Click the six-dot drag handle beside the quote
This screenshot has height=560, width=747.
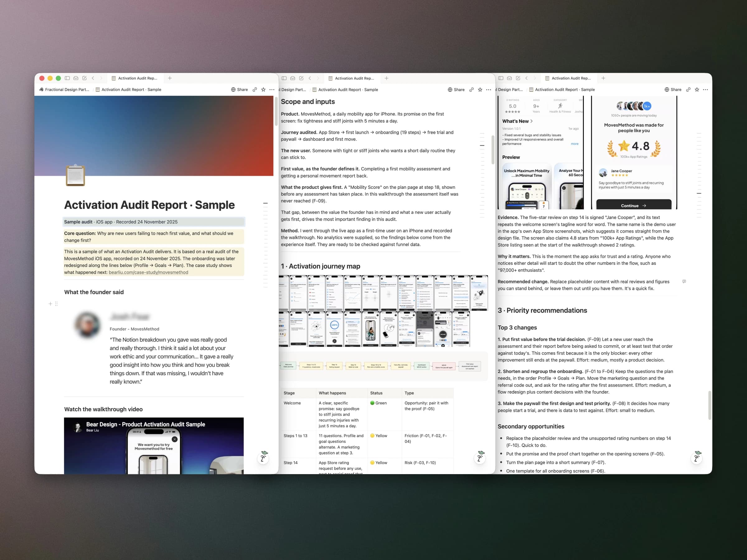(56, 304)
